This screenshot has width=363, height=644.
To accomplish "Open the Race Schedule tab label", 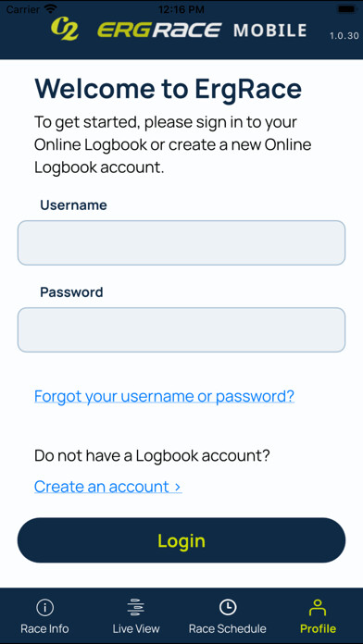I will (x=227, y=628).
